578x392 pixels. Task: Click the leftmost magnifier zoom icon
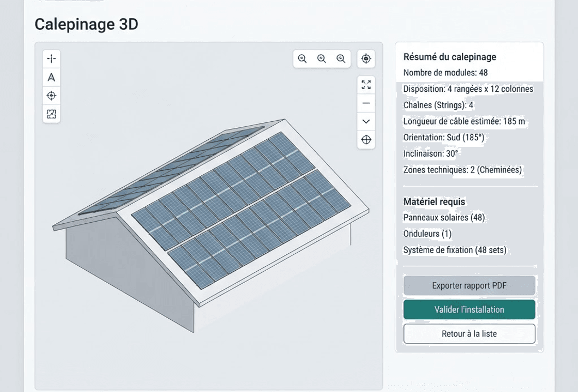pos(302,59)
